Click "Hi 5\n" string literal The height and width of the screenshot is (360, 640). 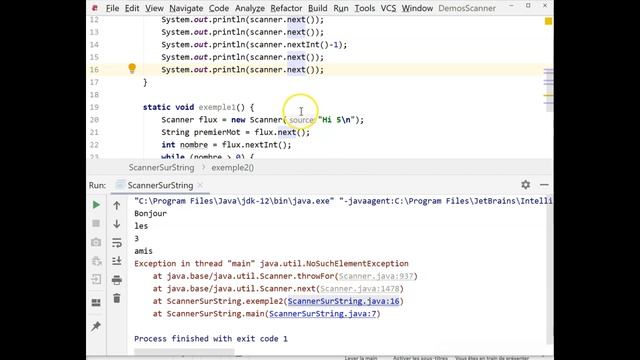(x=336, y=120)
